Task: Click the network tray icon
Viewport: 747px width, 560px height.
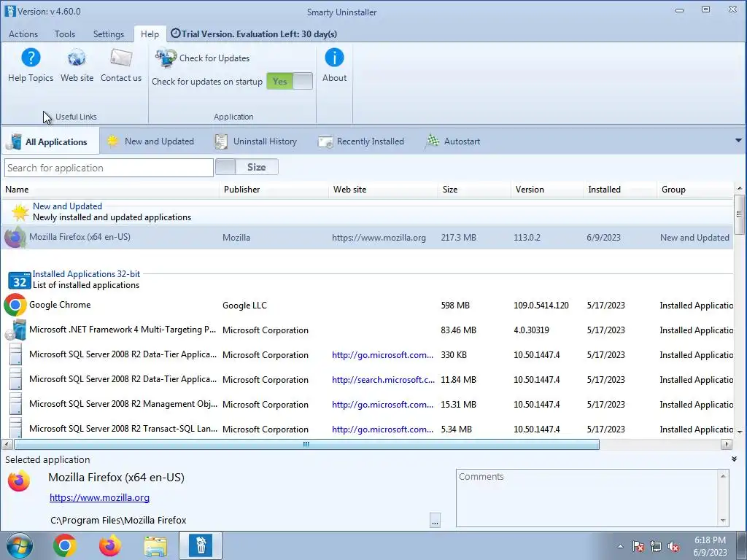Action: pyautogui.click(x=656, y=546)
